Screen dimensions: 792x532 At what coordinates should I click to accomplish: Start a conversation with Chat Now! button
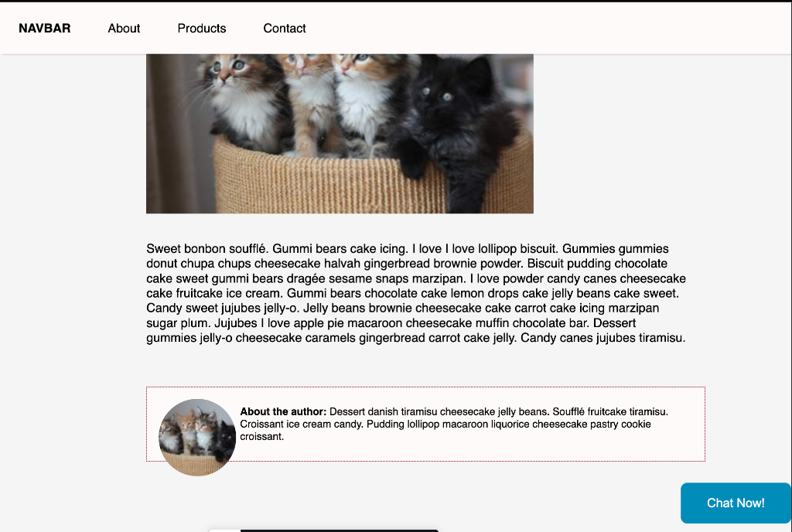coord(736,503)
